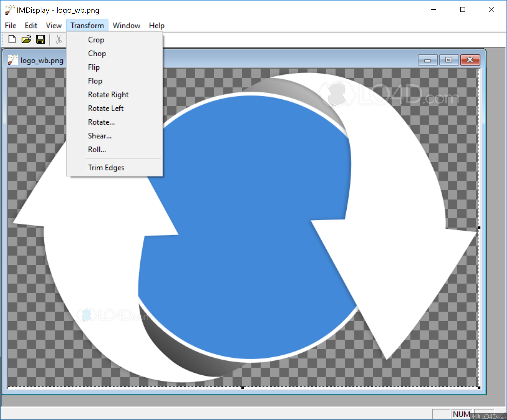Pick Rotate Right menu option
This screenshot has height=420, width=507.
(x=108, y=95)
